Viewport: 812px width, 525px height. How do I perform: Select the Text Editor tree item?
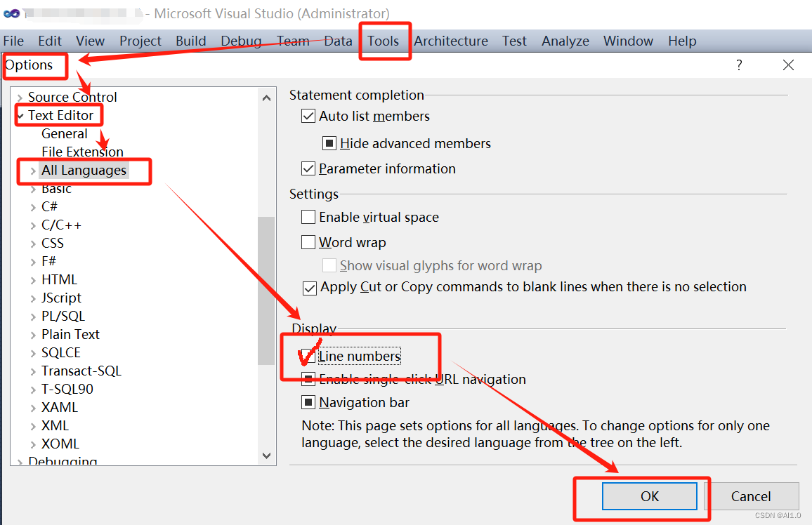point(60,115)
